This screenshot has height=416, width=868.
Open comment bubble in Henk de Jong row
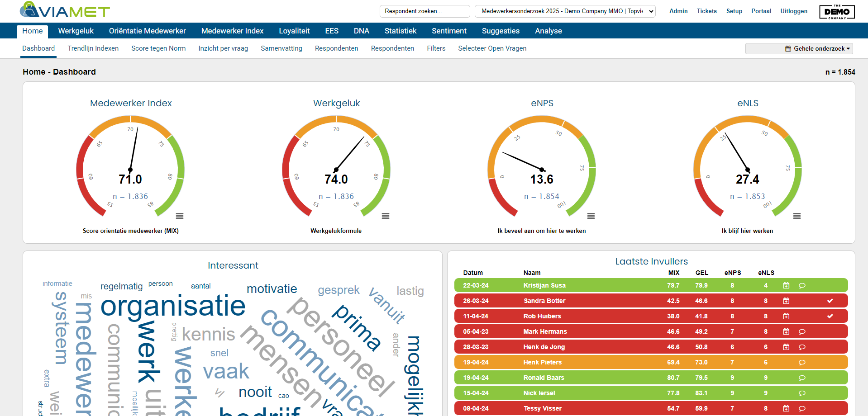pyautogui.click(x=802, y=347)
